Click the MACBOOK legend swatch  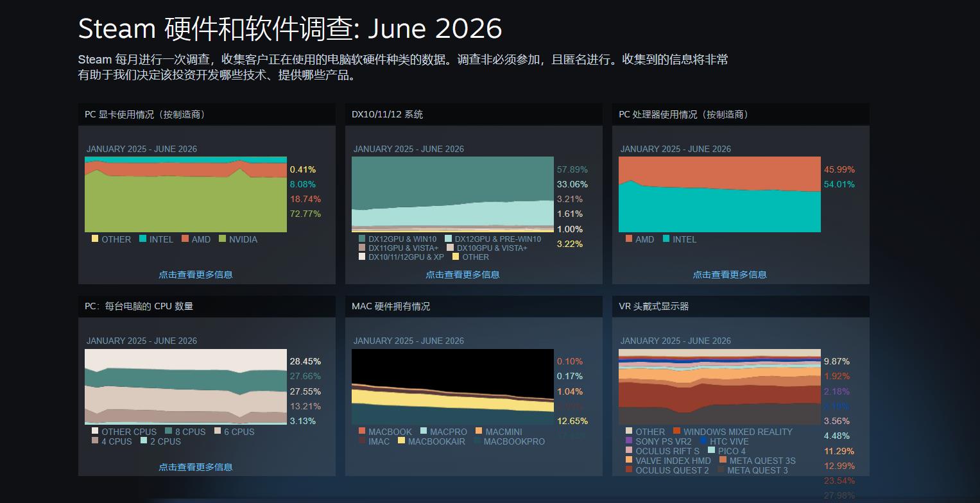(362, 431)
